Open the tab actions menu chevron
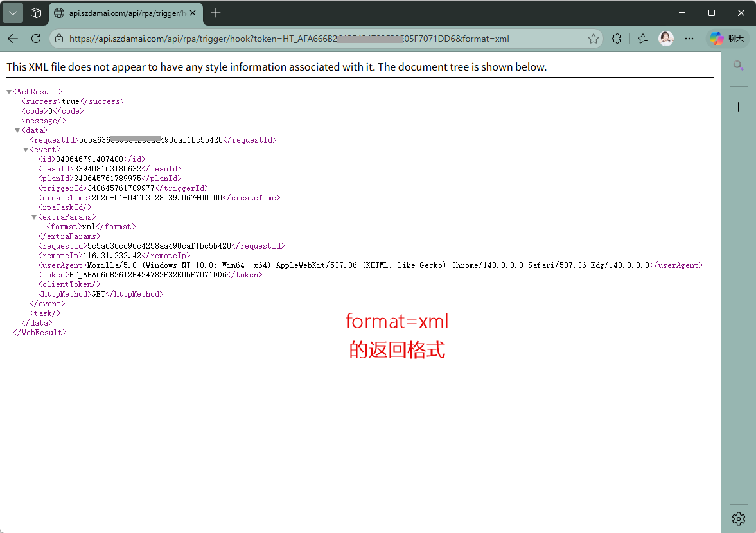 pyautogui.click(x=13, y=13)
